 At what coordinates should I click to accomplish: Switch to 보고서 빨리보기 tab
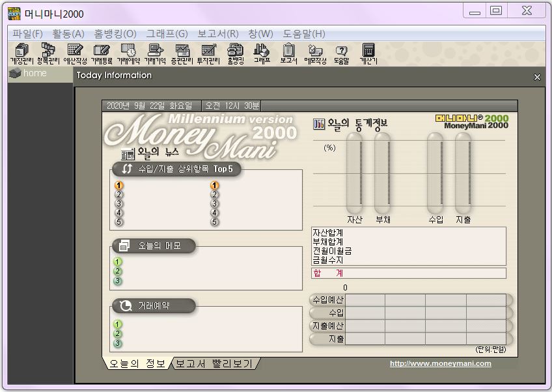[214, 363]
